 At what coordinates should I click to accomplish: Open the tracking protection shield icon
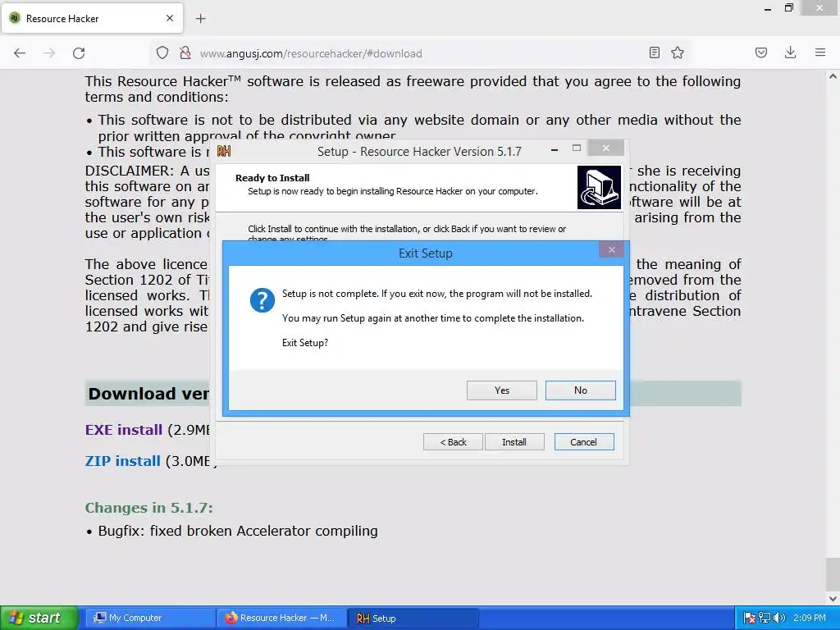tap(162, 53)
